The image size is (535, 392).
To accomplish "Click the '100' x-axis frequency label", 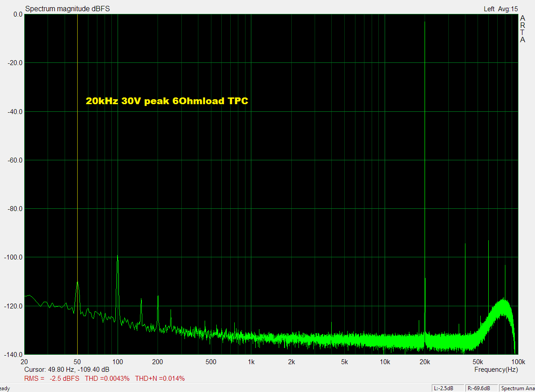I will tap(118, 361).
